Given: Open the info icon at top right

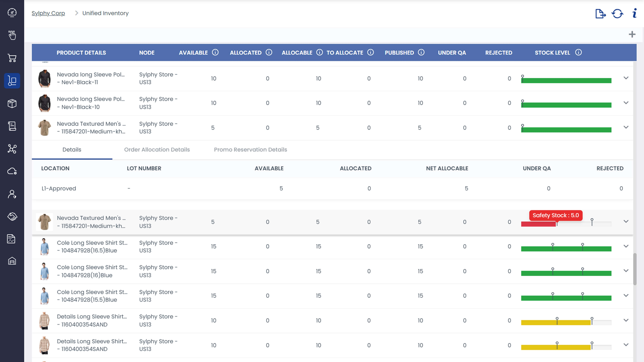Looking at the screenshot, I should (634, 13).
